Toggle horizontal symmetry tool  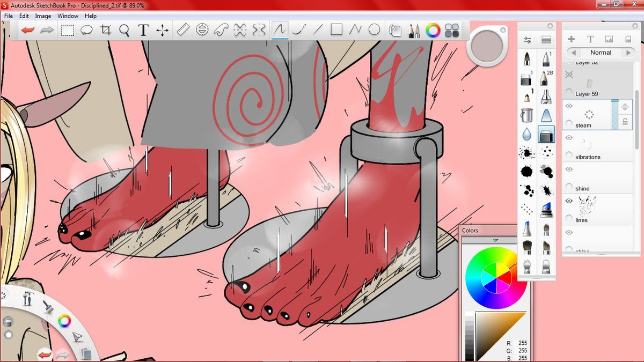pyautogui.click(x=240, y=29)
